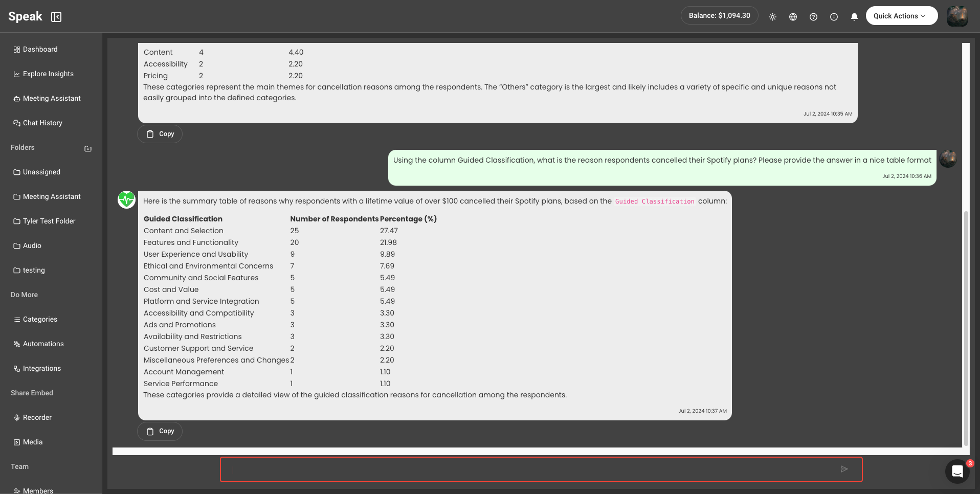This screenshot has width=980, height=494.
Task: Go to Dashboard
Action: click(40, 49)
